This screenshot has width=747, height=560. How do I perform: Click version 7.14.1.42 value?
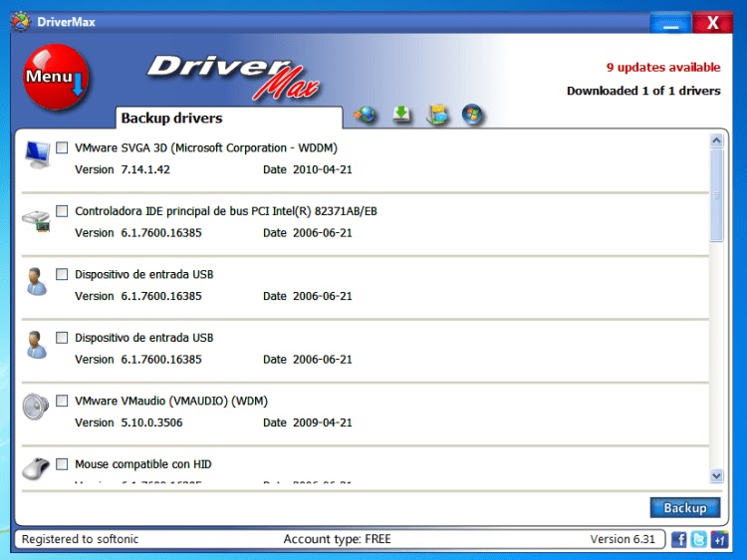click(x=145, y=169)
